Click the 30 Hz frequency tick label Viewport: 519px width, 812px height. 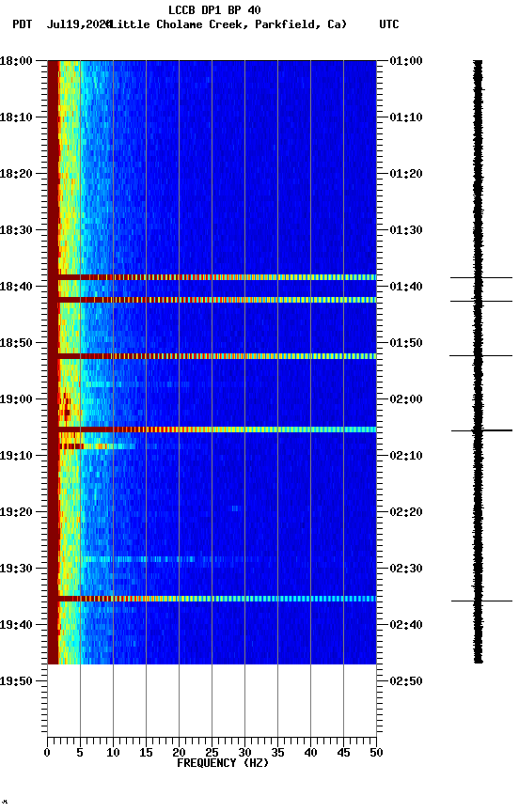[x=244, y=753]
